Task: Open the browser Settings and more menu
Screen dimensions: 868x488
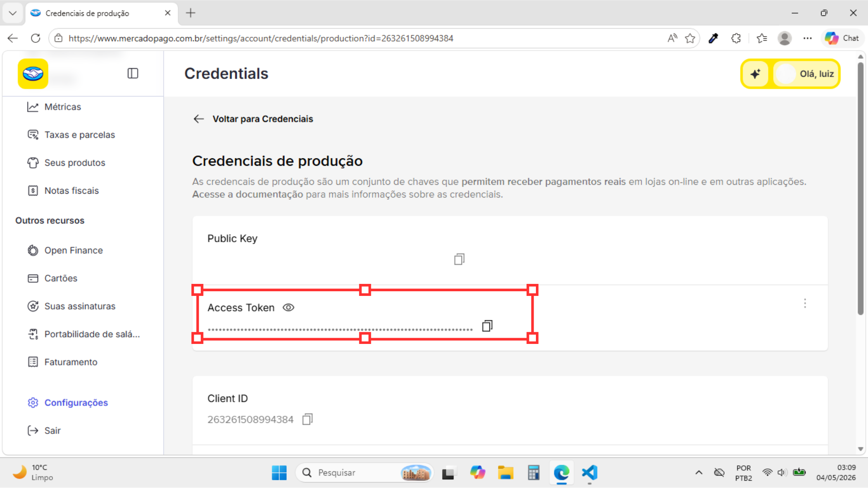Action: coord(808,38)
